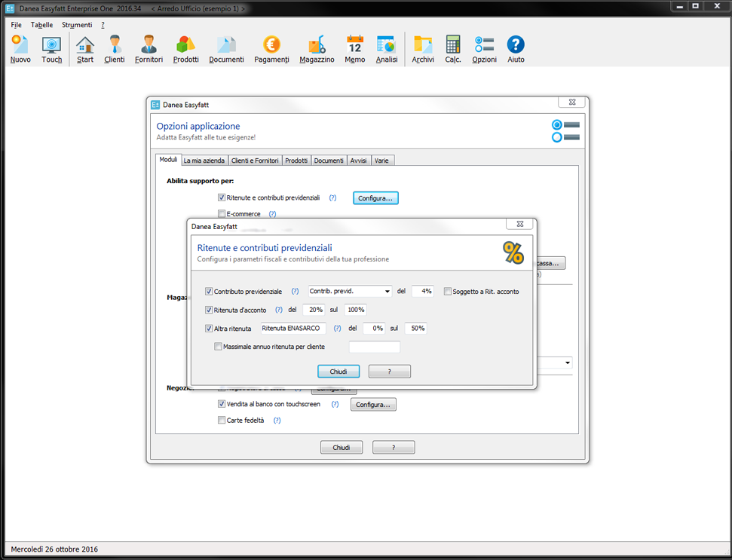This screenshot has width=732, height=560.
Task: Click the Fornitori toolbar icon
Action: [x=149, y=49]
